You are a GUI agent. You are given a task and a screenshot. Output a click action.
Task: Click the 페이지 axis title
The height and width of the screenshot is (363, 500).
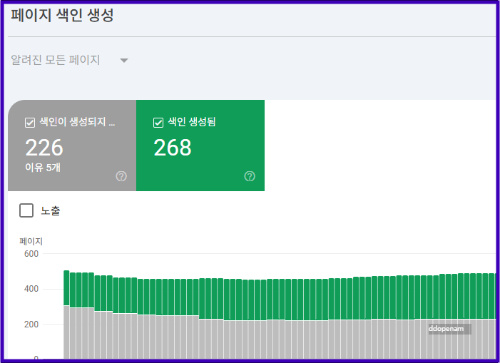[x=31, y=241]
